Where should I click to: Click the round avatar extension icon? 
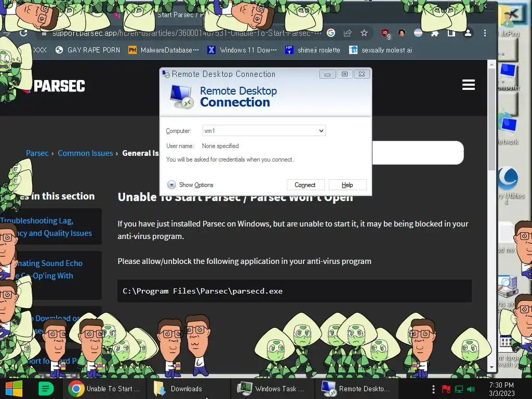click(402, 33)
